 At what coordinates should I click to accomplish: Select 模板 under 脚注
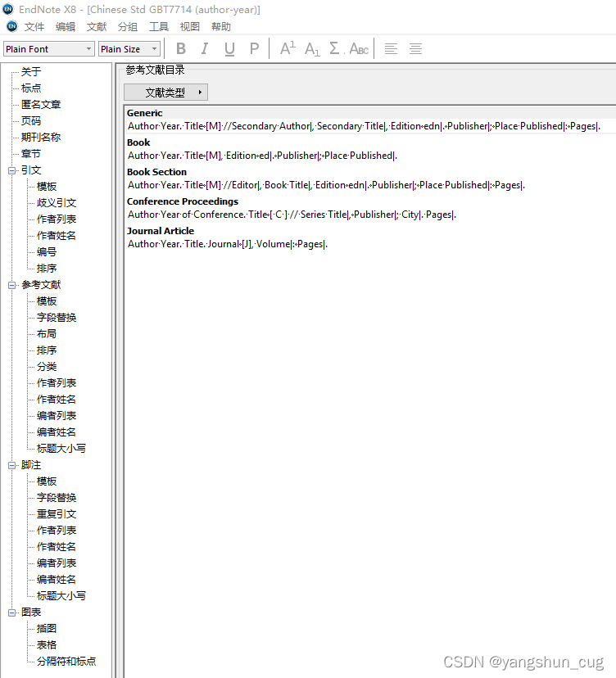(x=47, y=481)
